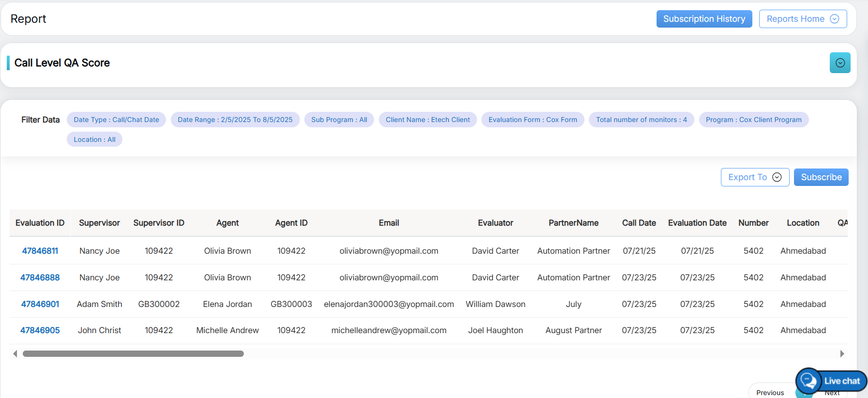Click the Agent ID column header
The height and width of the screenshot is (398, 868).
click(x=291, y=223)
